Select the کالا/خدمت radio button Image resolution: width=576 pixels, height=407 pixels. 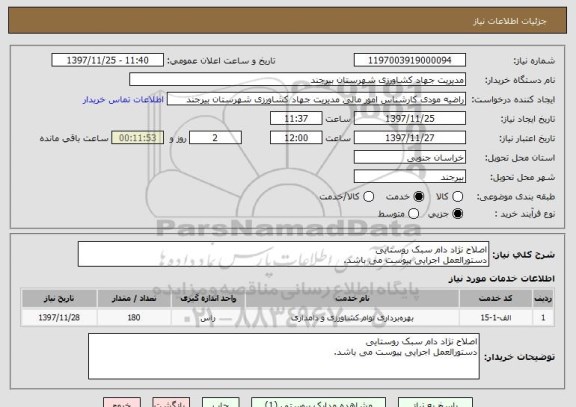click(368, 197)
